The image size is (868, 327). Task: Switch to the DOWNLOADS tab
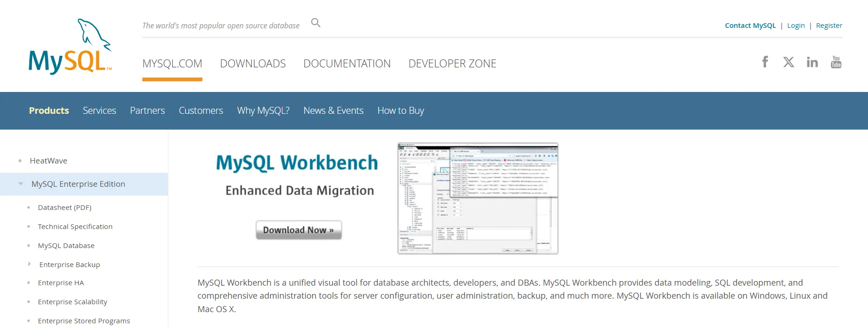tap(253, 64)
